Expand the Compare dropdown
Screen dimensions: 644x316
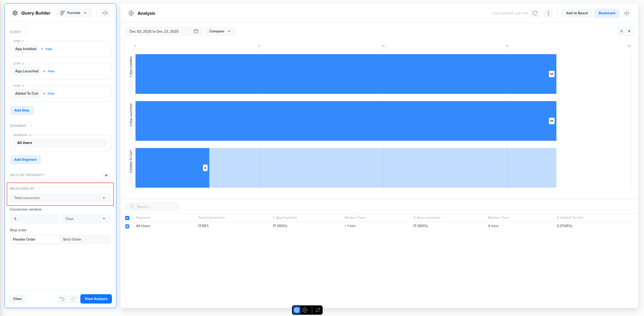pyautogui.click(x=220, y=31)
